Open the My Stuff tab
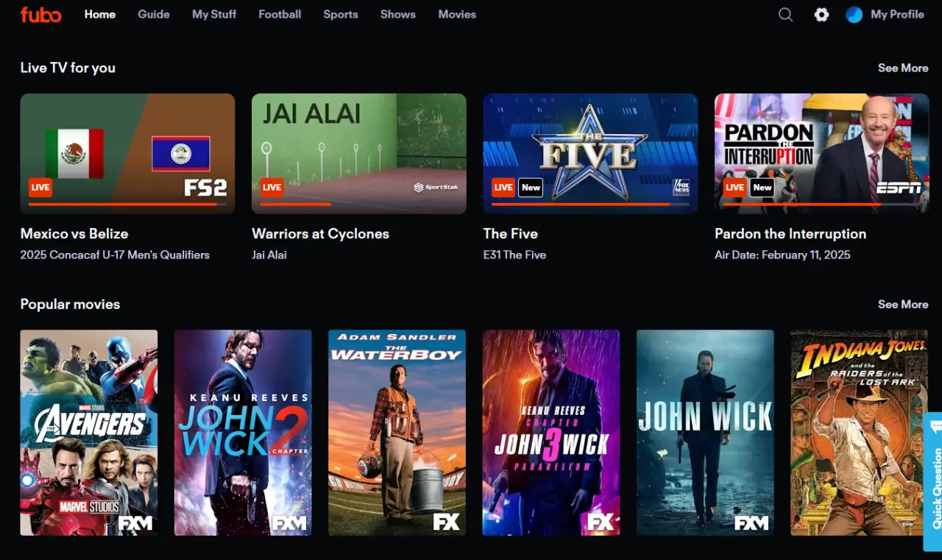This screenshot has height=560, width=942. [214, 14]
